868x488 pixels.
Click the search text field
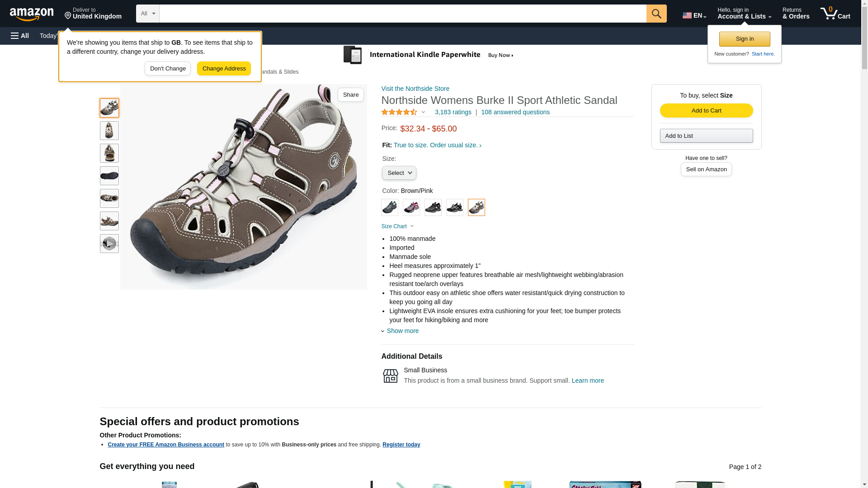(x=403, y=14)
